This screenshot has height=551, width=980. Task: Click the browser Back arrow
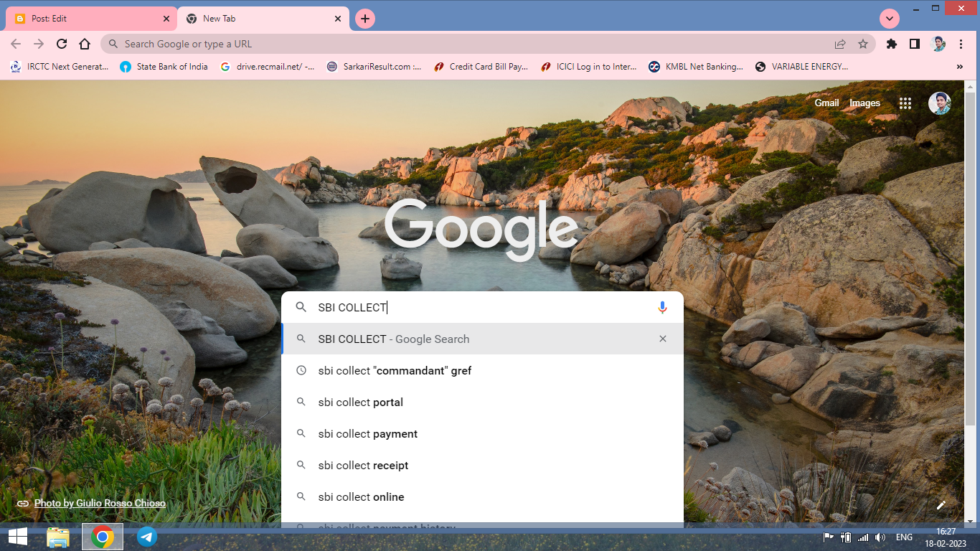[x=16, y=44]
